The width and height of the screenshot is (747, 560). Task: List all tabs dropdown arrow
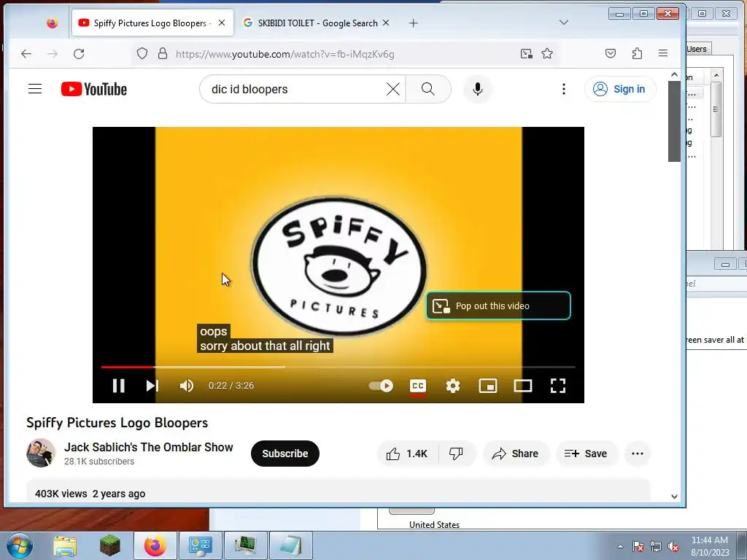[564, 23]
